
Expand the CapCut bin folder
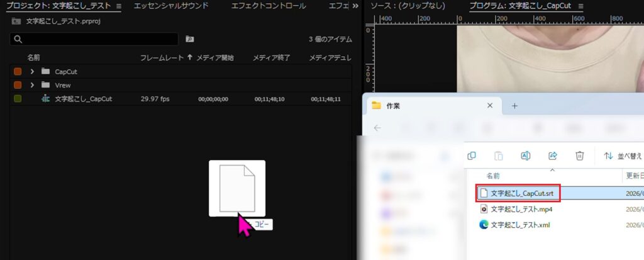point(32,72)
